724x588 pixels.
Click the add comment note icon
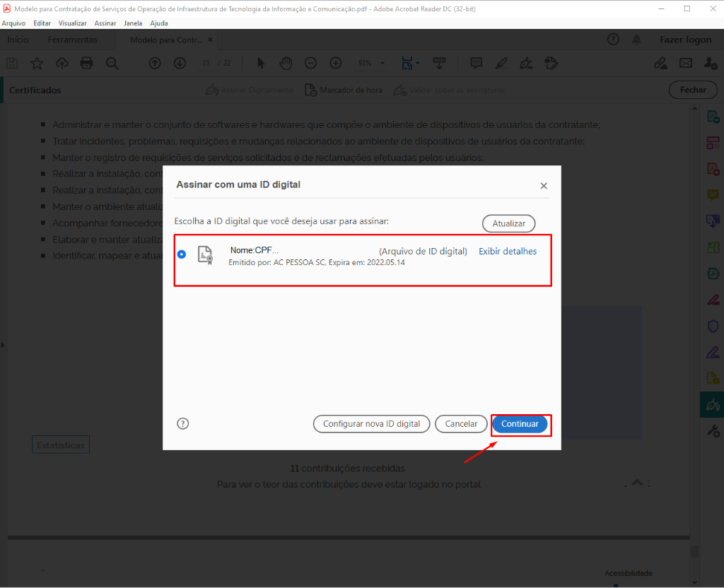coord(476,63)
